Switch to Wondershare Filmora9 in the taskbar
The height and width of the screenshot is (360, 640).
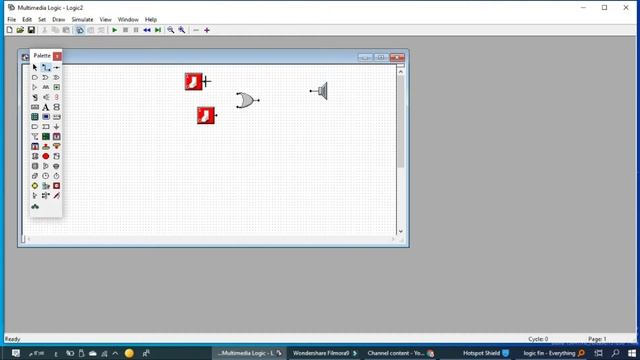324,353
